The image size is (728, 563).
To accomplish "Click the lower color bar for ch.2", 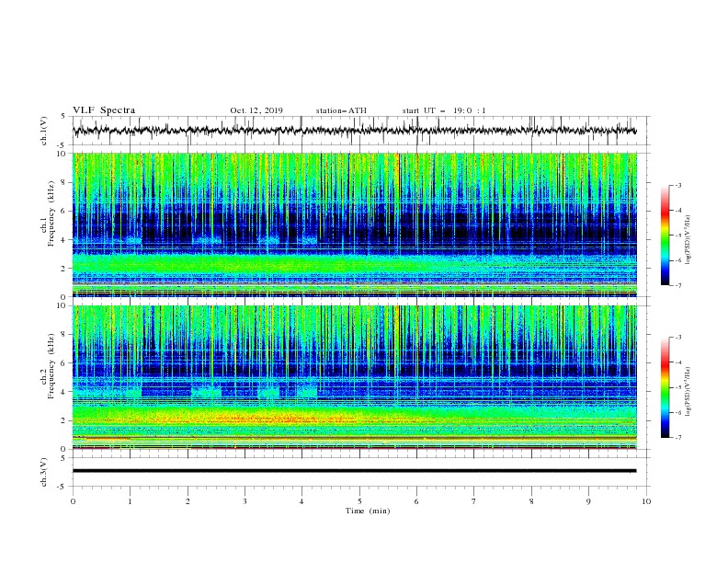I will pos(665,387).
